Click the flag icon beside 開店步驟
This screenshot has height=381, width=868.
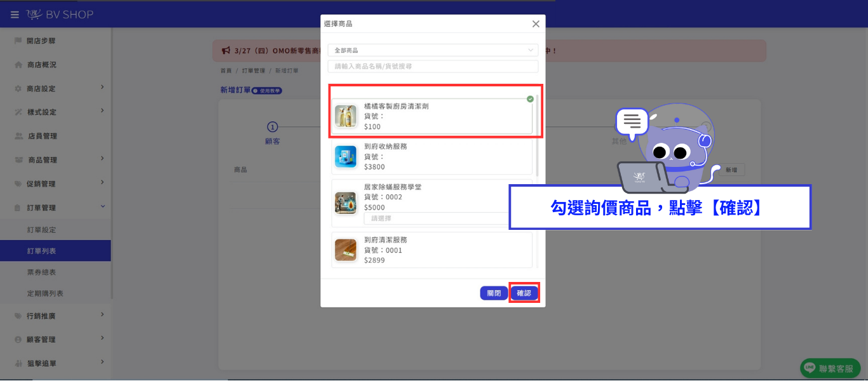coord(18,41)
